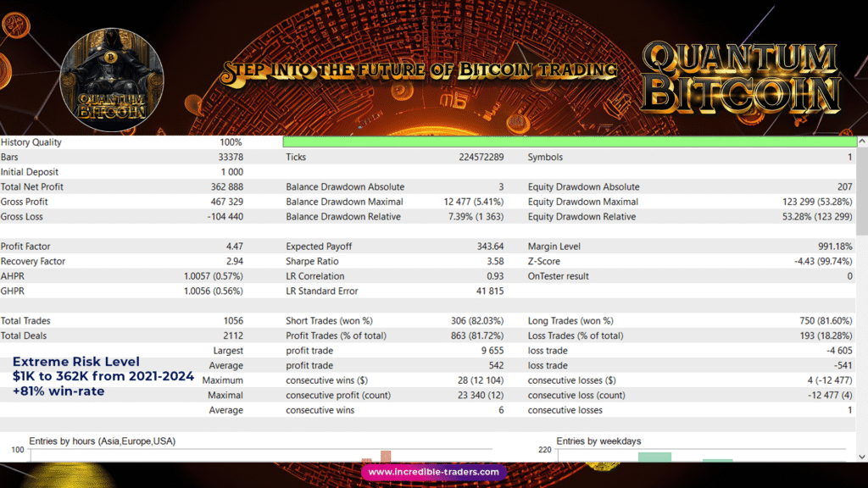The width and height of the screenshot is (868, 488).
Task: Select the consecutive profit value "23 340 (12)"
Action: pos(481,396)
